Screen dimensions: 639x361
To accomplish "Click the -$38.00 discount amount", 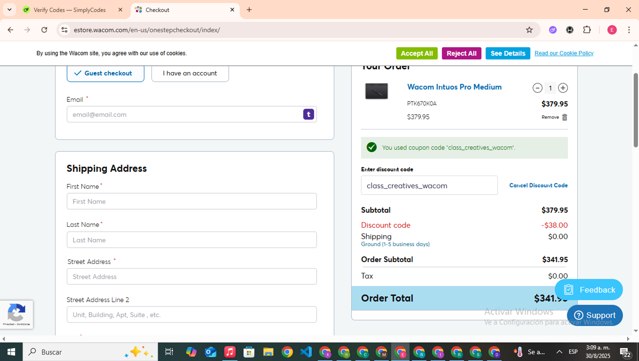I will click(555, 225).
